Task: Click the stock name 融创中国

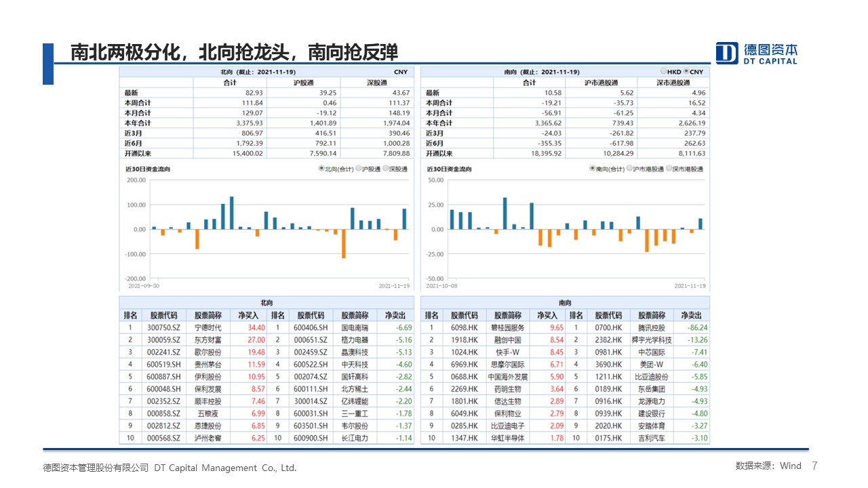Action: [x=508, y=340]
